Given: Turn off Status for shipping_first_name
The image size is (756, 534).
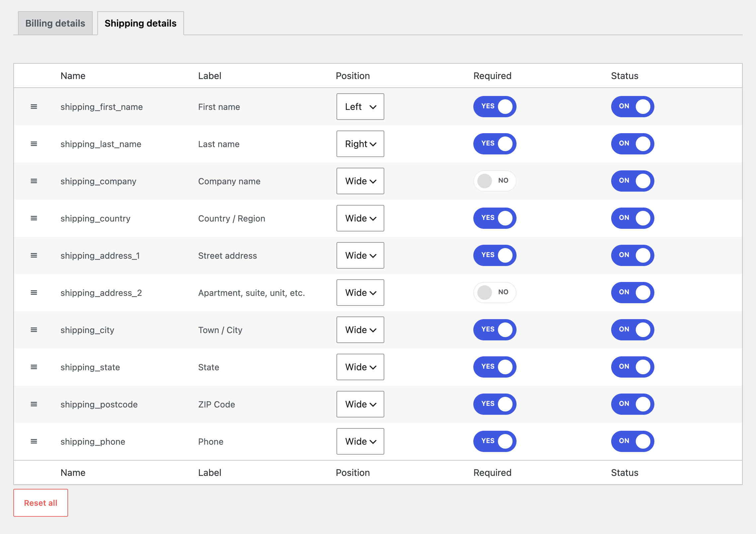Looking at the screenshot, I should (632, 107).
